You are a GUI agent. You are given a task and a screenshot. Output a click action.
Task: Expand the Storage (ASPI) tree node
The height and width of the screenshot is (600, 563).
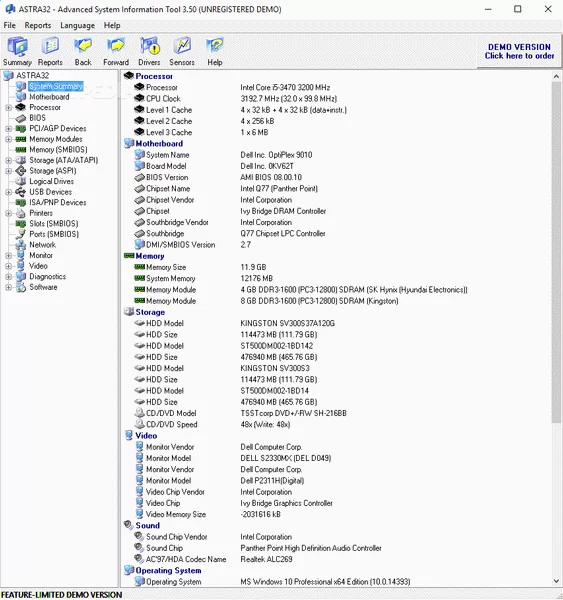click(8, 171)
